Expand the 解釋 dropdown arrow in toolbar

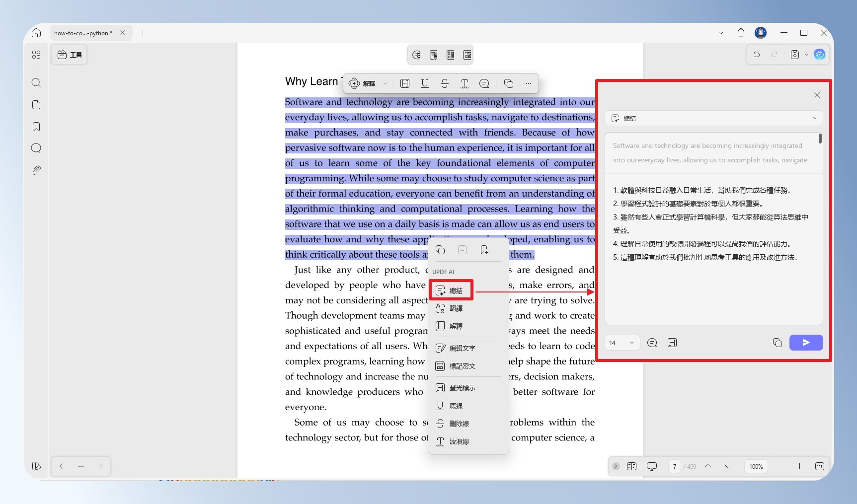tap(385, 83)
